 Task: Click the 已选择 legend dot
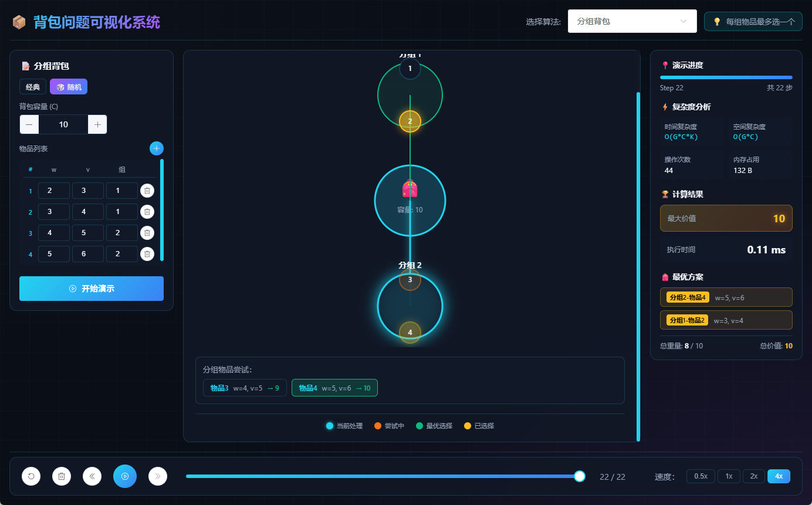[x=468, y=426]
